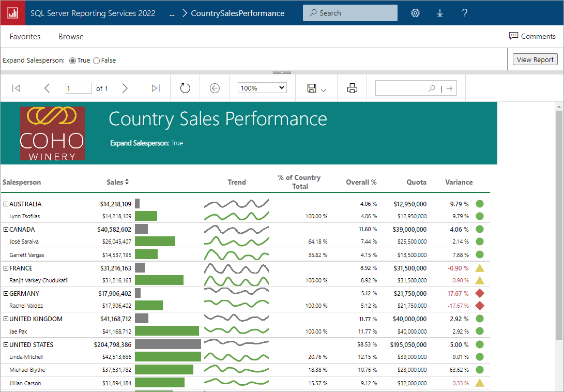Switch to the Favorites tab

point(25,36)
